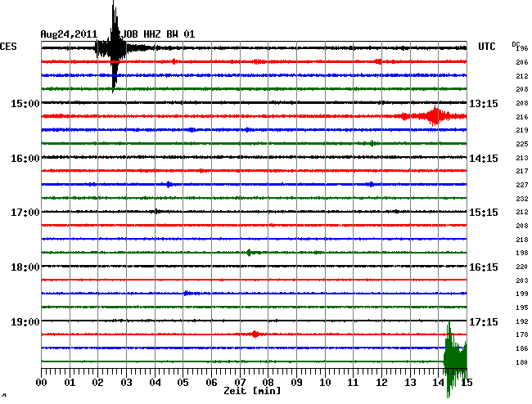This screenshot has width=532, height=404.
Task: Select the 18:00 time label
Action: (x=25, y=267)
